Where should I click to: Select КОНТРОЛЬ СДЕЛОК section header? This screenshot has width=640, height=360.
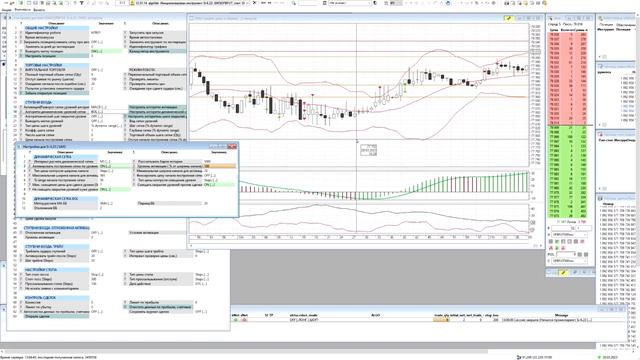[56, 298]
